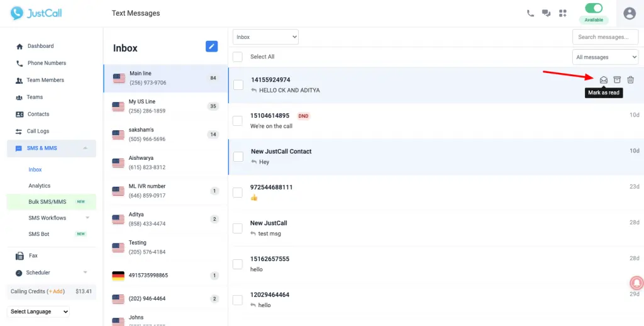Image resolution: width=644 pixels, height=326 pixels.
Task: Open the Select Language dropdown
Action: pyautogui.click(x=38, y=312)
